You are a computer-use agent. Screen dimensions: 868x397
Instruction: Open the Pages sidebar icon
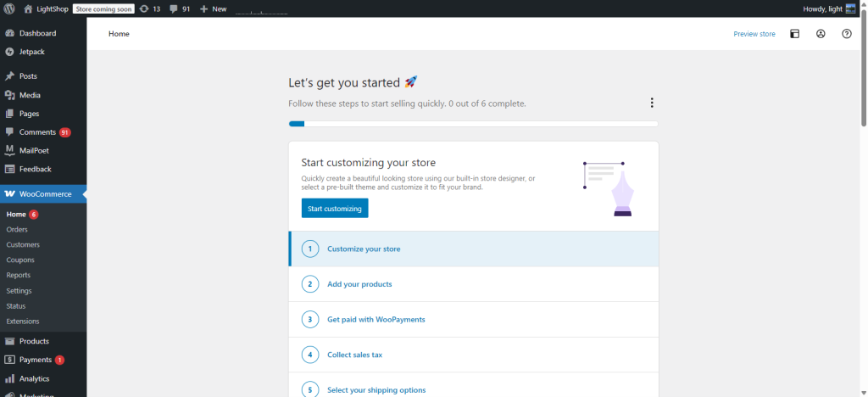9,114
